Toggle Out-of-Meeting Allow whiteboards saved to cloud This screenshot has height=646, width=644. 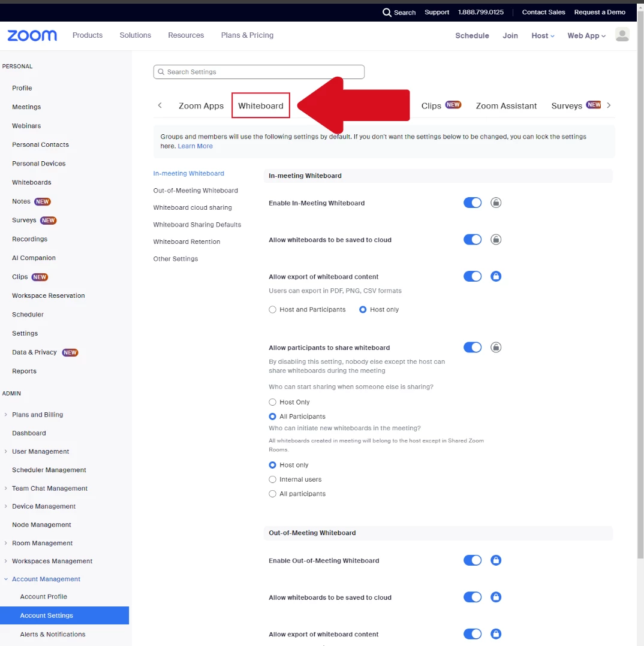pos(473,597)
